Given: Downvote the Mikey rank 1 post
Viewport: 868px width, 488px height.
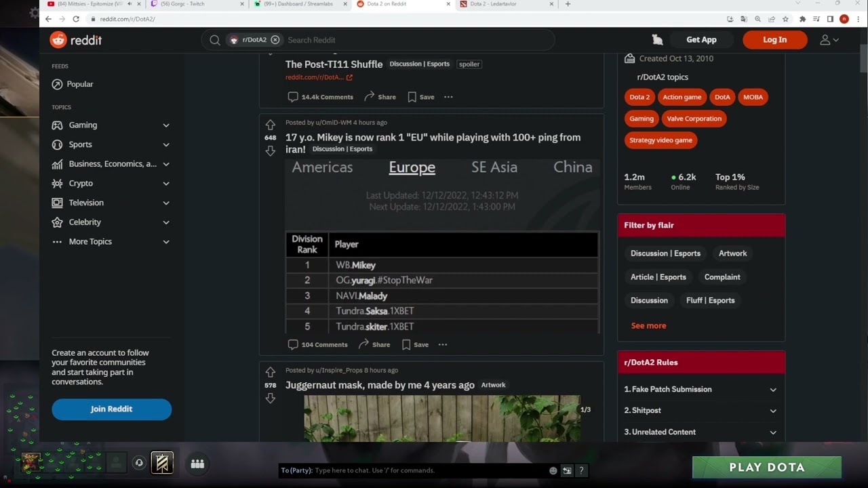Looking at the screenshot, I should (x=270, y=150).
